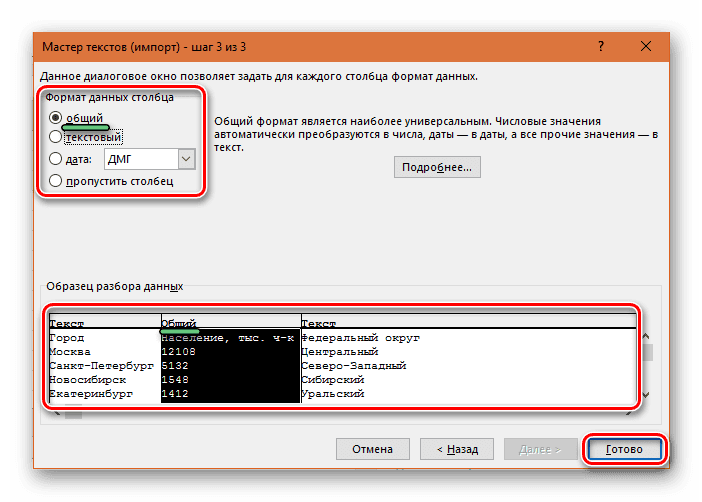Click the Санкт-Петербург cell in the preview
This screenshot has width=702, height=502.
pyautogui.click(x=102, y=366)
